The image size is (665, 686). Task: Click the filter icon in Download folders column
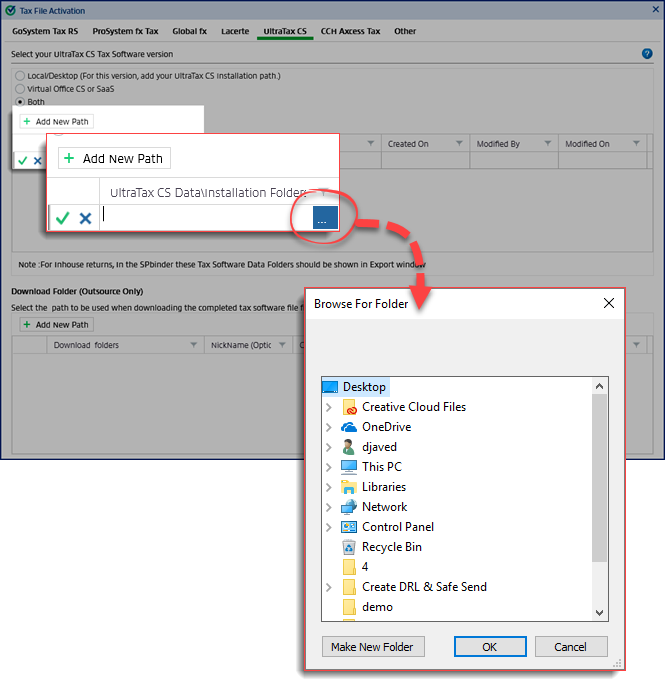(193, 345)
